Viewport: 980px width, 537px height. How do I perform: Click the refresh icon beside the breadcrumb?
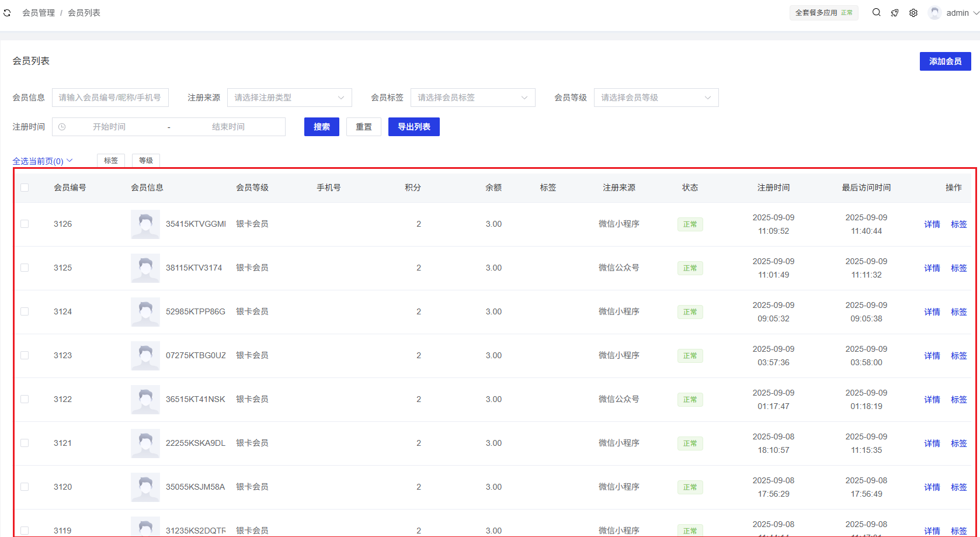[x=7, y=13]
